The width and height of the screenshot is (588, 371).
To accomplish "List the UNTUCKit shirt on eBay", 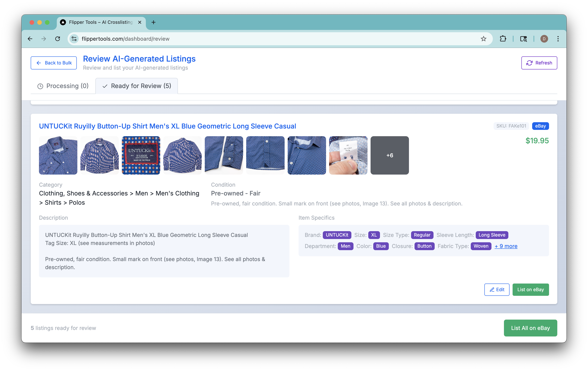I will pos(531,289).
